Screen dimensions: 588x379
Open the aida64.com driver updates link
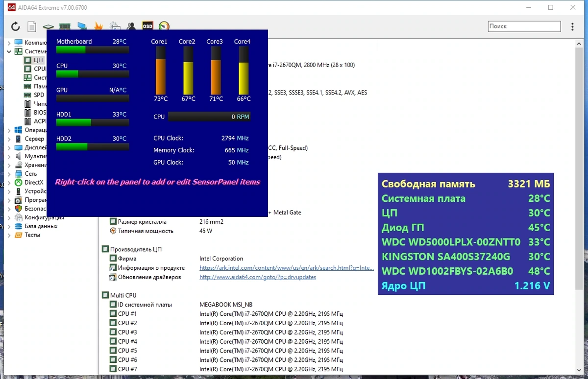(258, 277)
